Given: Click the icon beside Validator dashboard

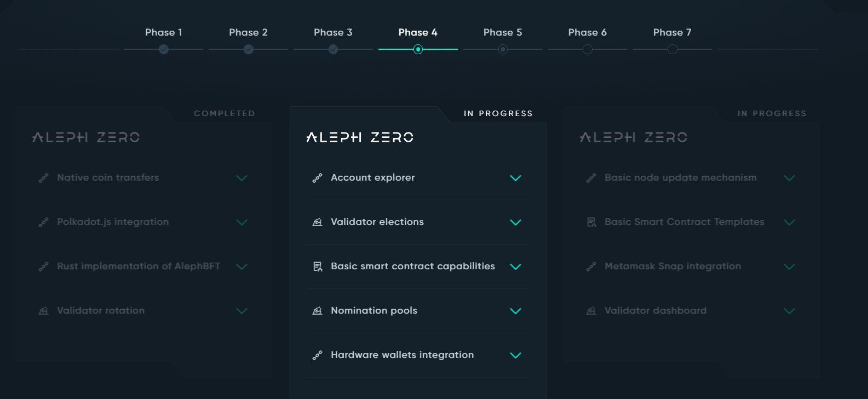Looking at the screenshot, I should [x=591, y=311].
